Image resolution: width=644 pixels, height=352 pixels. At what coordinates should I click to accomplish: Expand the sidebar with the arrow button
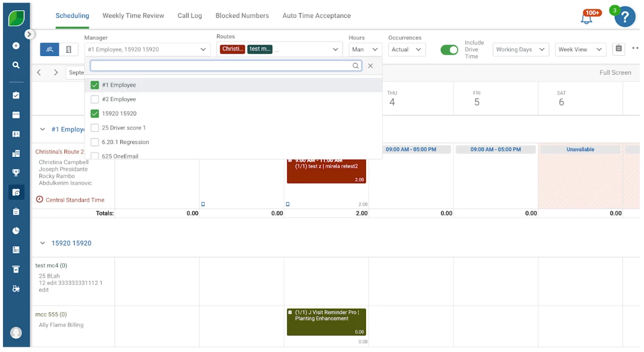click(x=29, y=34)
